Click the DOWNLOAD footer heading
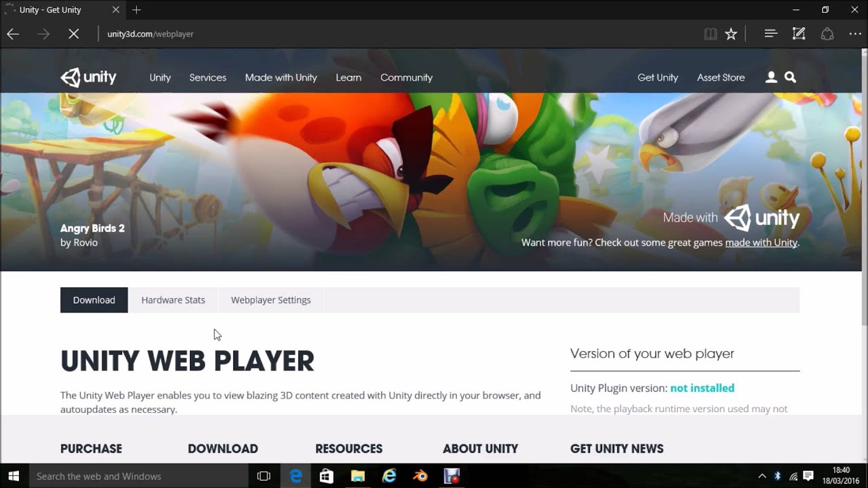The height and width of the screenshot is (488, 868). click(222, 449)
